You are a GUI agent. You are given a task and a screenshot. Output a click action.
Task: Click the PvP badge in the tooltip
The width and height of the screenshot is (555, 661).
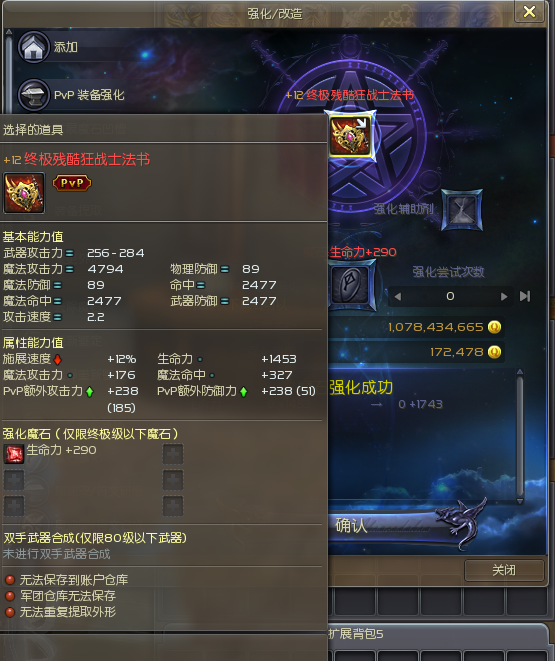[x=72, y=183]
